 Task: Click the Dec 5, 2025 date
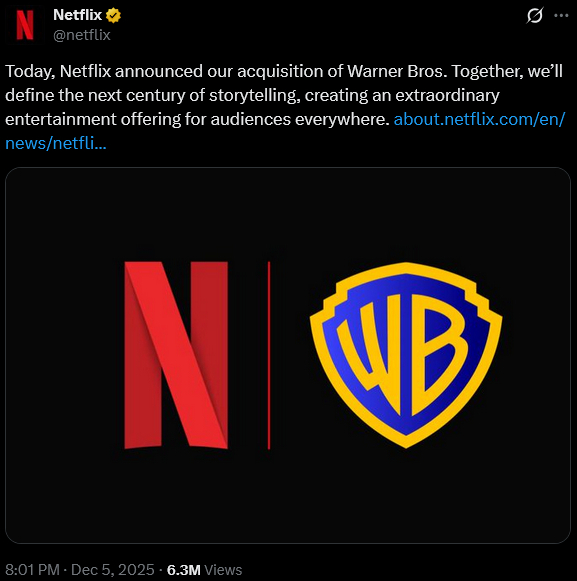[x=113, y=570]
